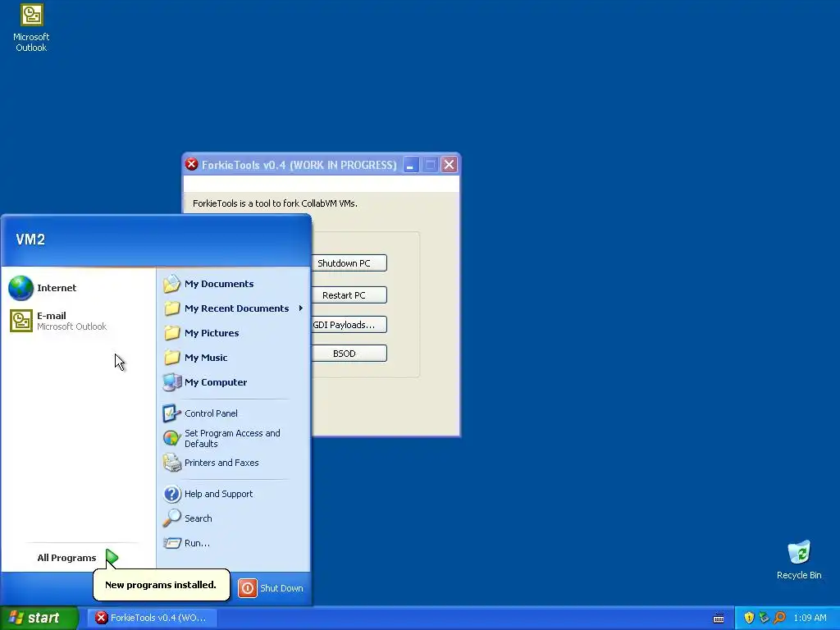Minimize the ForkieTools window
Screen dimensions: 840x630
point(410,164)
